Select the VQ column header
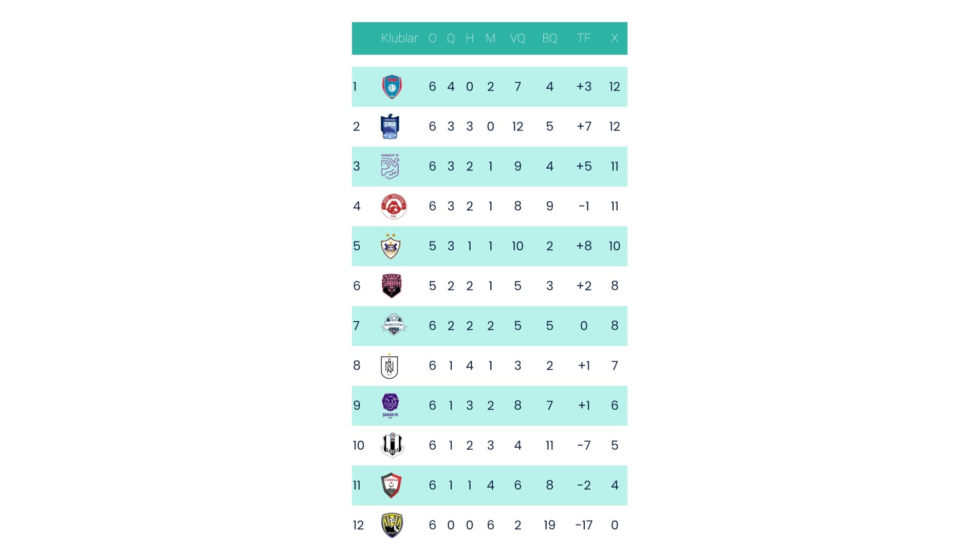This screenshot has height=551, width=980. tap(517, 39)
